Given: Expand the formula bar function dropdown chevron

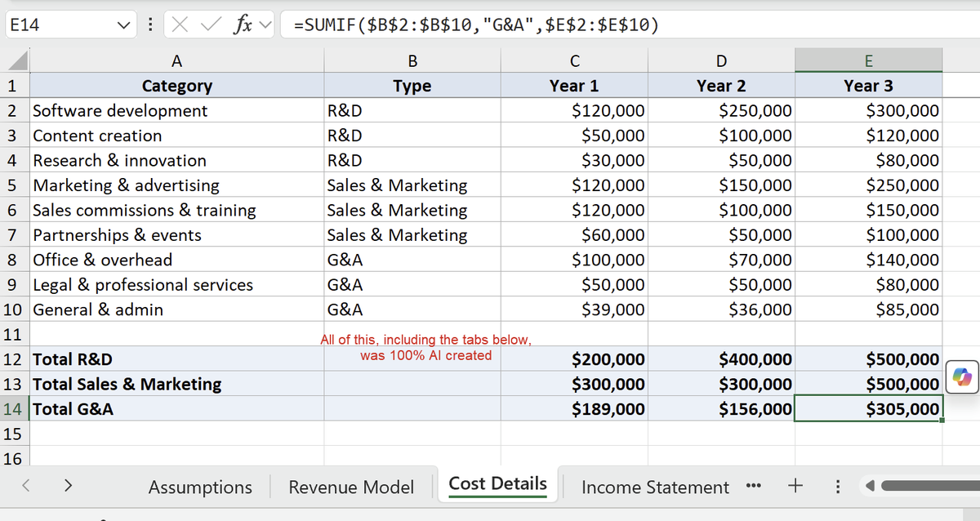Looking at the screenshot, I should (264, 25).
